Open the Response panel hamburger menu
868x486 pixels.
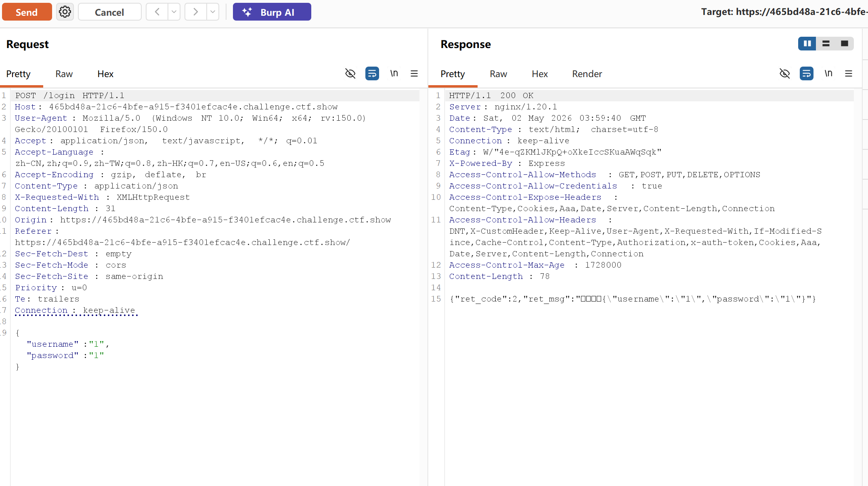[x=849, y=73]
